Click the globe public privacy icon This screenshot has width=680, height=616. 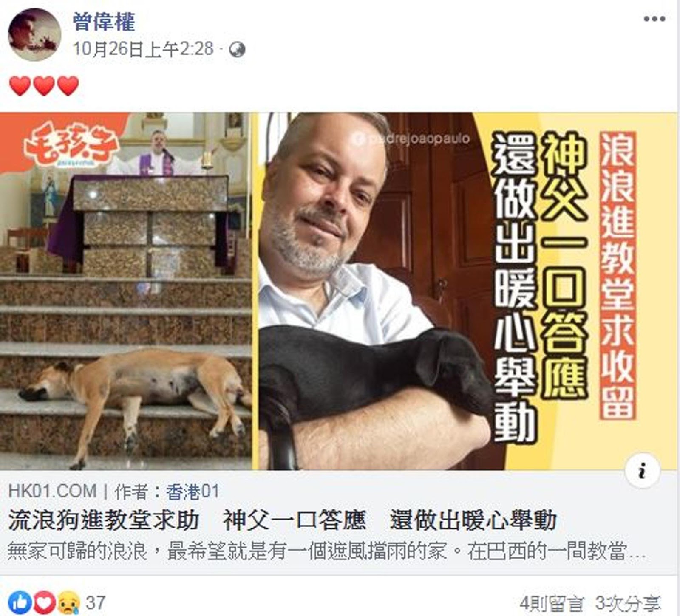click(237, 50)
